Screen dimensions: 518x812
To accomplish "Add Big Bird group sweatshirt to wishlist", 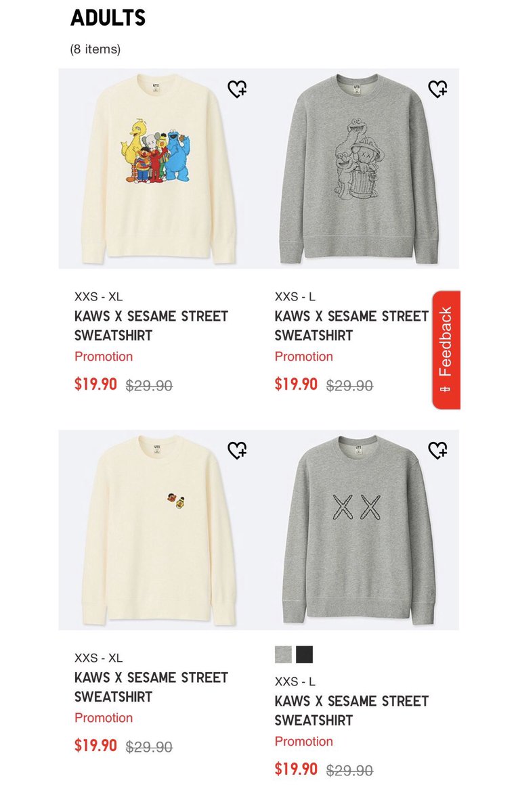I will (237, 89).
